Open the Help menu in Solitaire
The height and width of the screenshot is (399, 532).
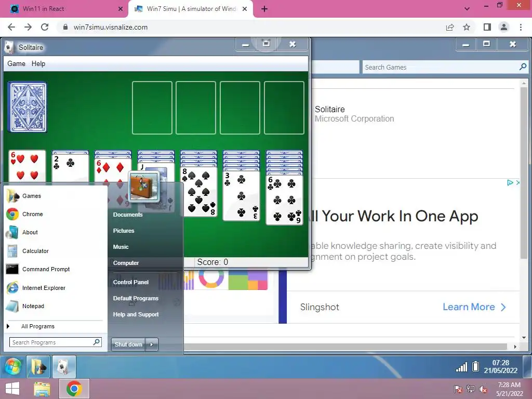pos(38,63)
